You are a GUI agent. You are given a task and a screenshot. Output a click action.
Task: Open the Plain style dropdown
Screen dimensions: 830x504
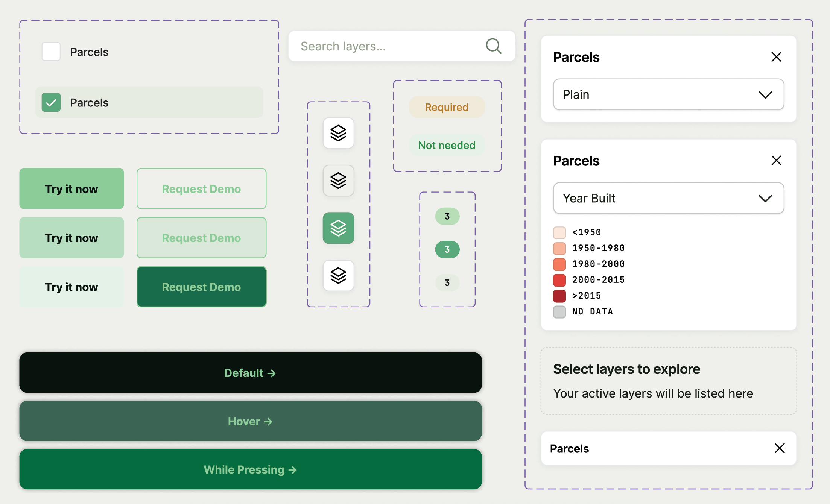click(669, 94)
